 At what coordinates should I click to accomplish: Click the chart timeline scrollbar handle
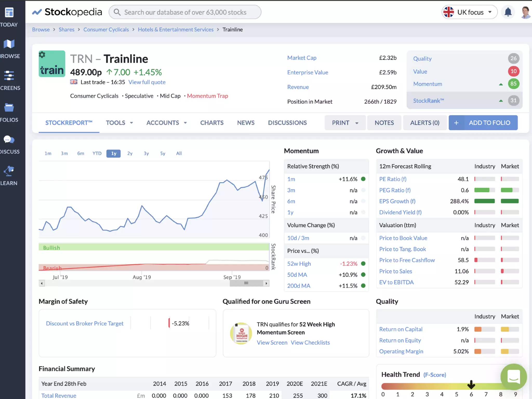[246, 283]
